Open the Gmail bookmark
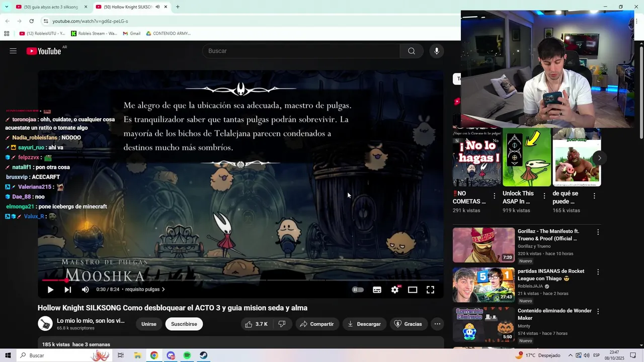Screen dimensions: 644x362 [x=132, y=34]
